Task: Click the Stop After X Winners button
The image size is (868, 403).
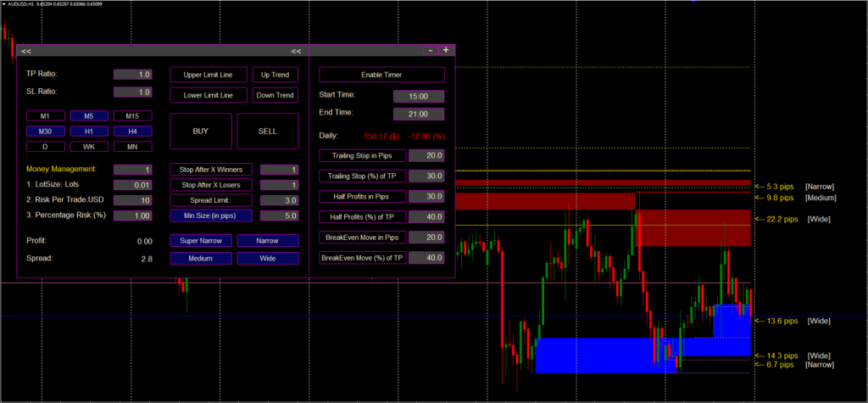Action: (x=209, y=170)
